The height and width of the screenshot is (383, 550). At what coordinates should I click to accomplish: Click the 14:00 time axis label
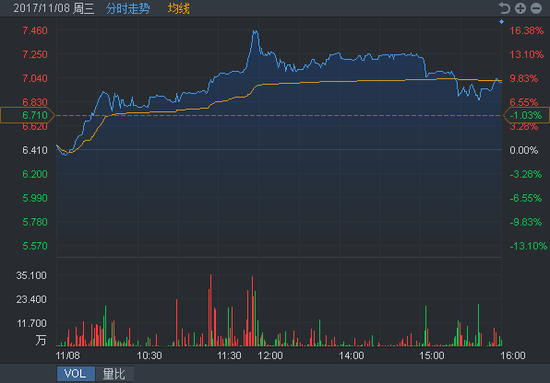(351, 356)
